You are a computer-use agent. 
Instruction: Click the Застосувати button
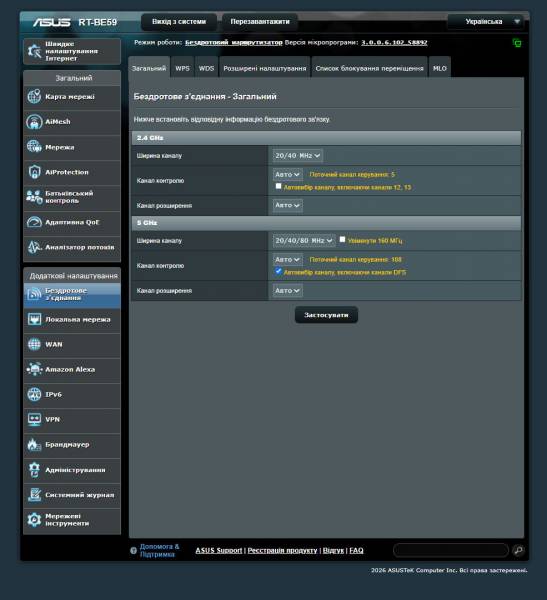pyautogui.click(x=326, y=315)
